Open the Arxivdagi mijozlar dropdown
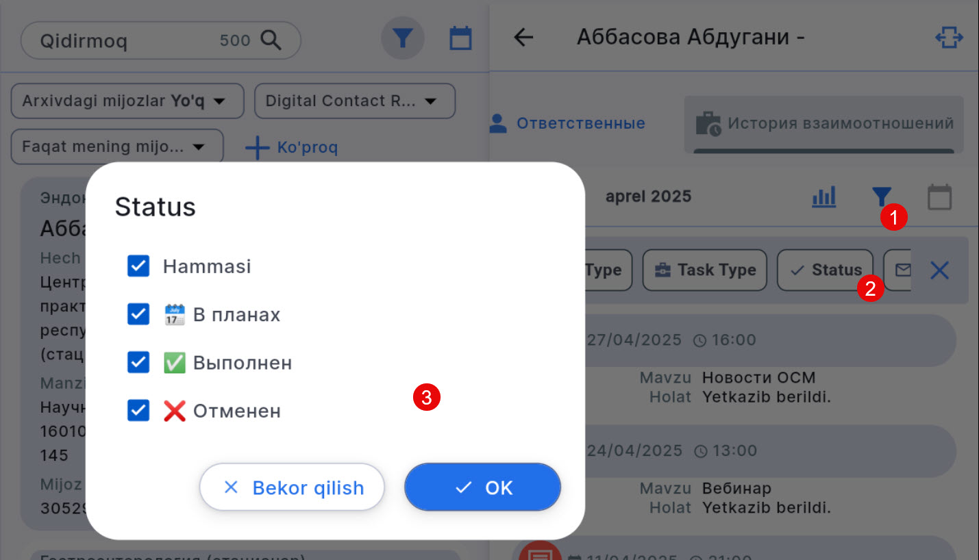 (x=127, y=101)
